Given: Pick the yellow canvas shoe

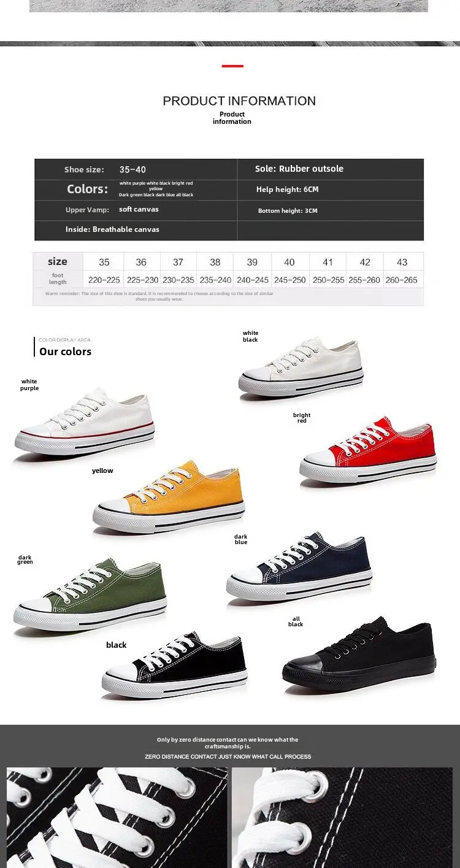Looking at the screenshot, I should coord(169,496).
